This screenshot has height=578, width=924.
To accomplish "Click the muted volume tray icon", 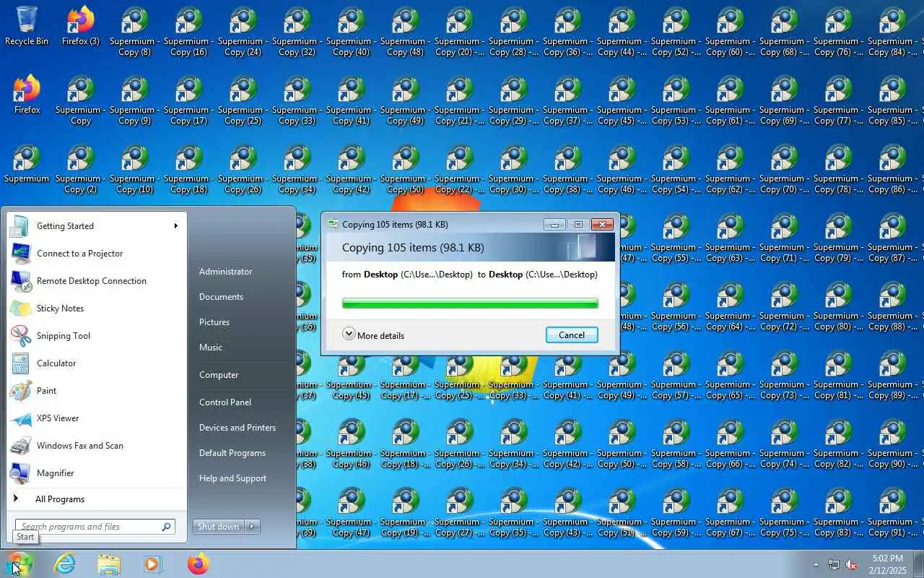I will click(852, 564).
